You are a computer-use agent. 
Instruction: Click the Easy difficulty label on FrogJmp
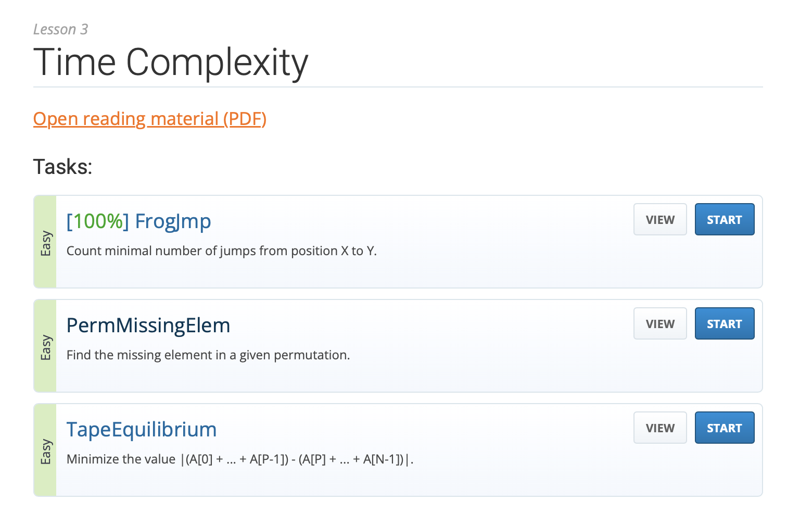point(46,243)
